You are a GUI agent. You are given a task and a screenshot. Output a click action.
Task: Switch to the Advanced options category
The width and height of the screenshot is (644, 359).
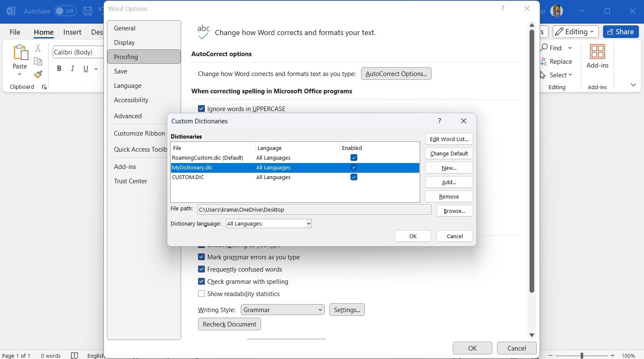tap(128, 116)
